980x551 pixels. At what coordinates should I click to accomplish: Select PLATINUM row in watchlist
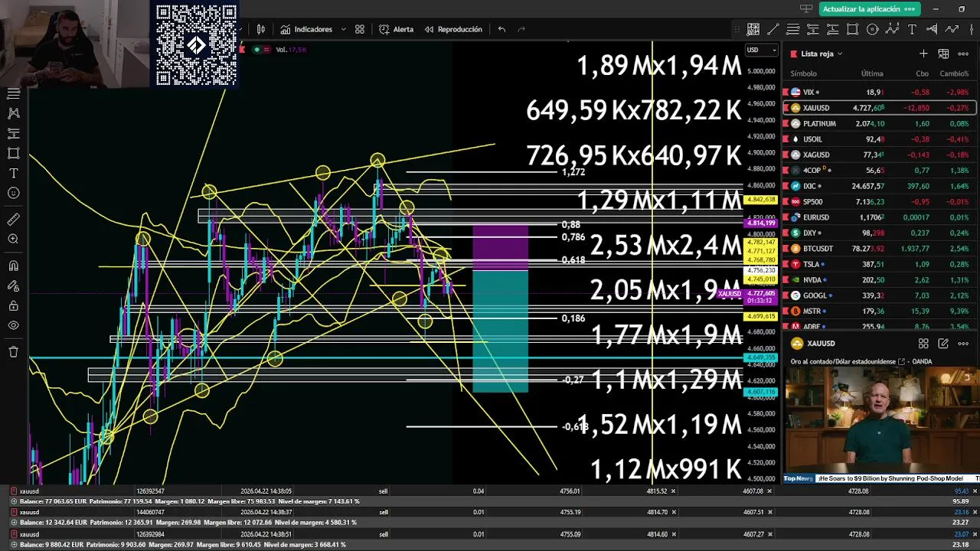(x=879, y=123)
